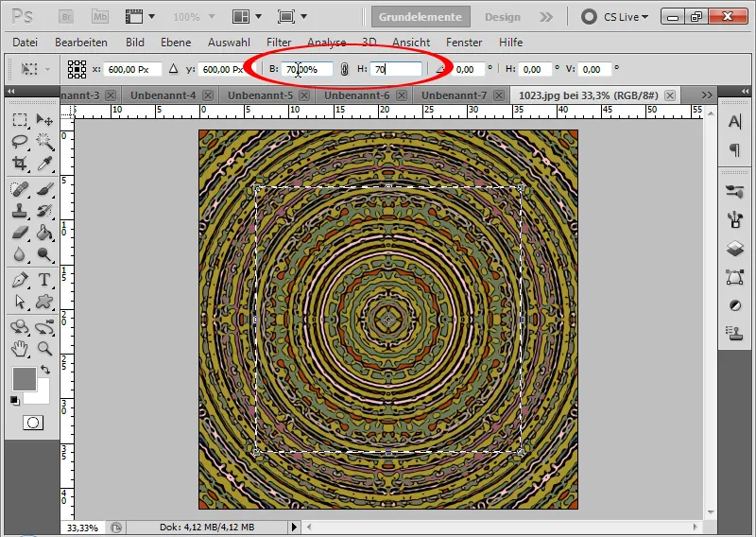Image resolution: width=756 pixels, height=537 pixels.
Task: Select the Spot Healing Brush tool
Action: coord(20,189)
